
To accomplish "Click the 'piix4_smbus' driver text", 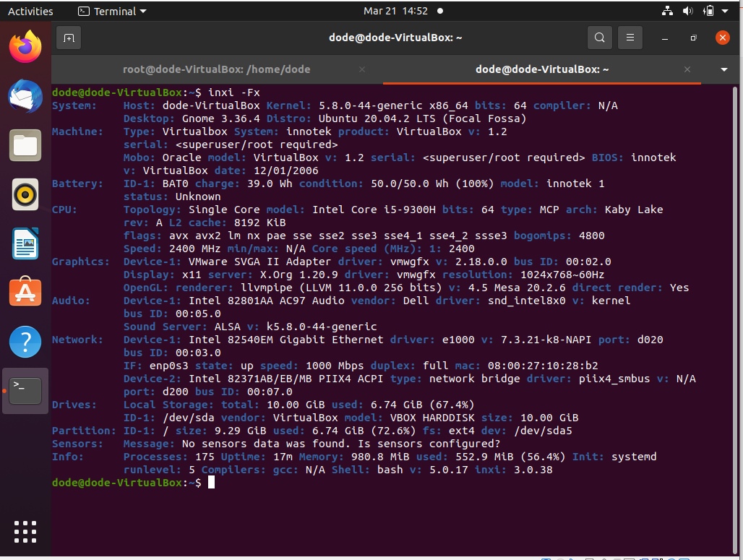I will pyautogui.click(x=614, y=379).
